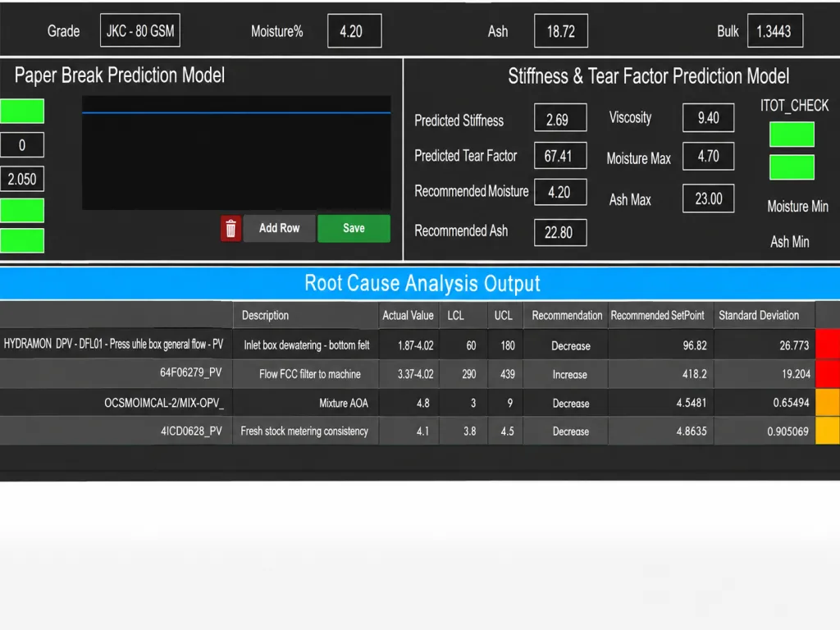Select the Predicted Tear Factor field

[x=560, y=155]
